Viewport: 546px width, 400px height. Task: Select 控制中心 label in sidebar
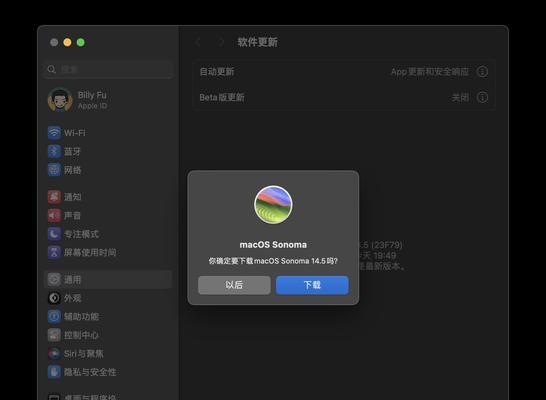click(x=81, y=335)
